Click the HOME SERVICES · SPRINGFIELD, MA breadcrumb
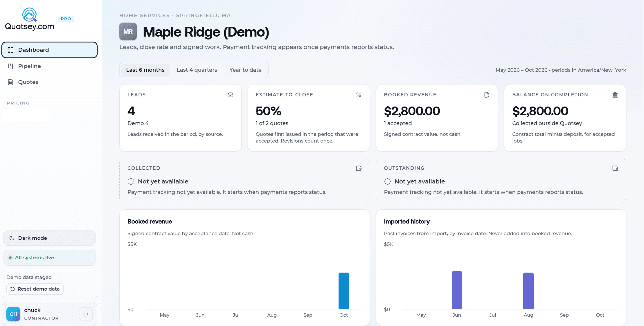The width and height of the screenshot is (644, 326). click(x=175, y=15)
